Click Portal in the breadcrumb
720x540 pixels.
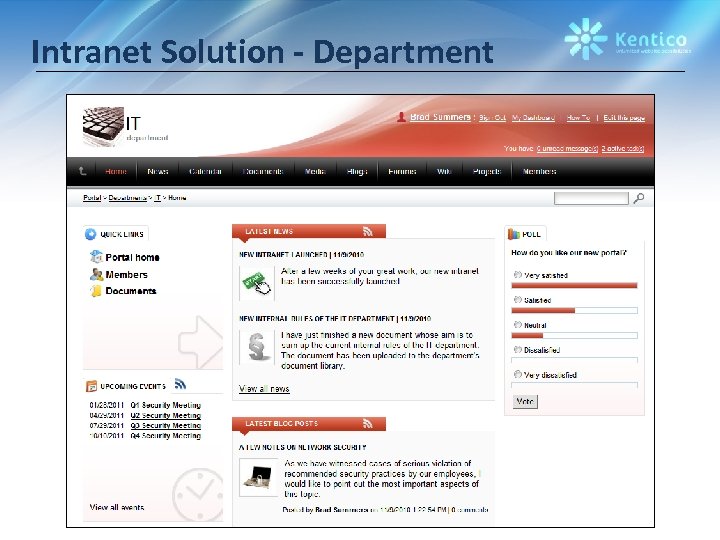[92, 197]
